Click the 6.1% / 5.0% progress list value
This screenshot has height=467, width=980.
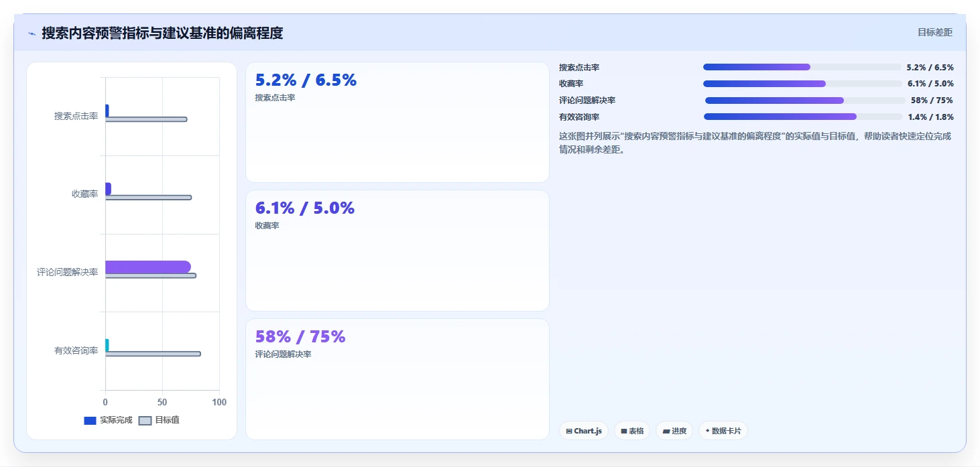tap(930, 84)
